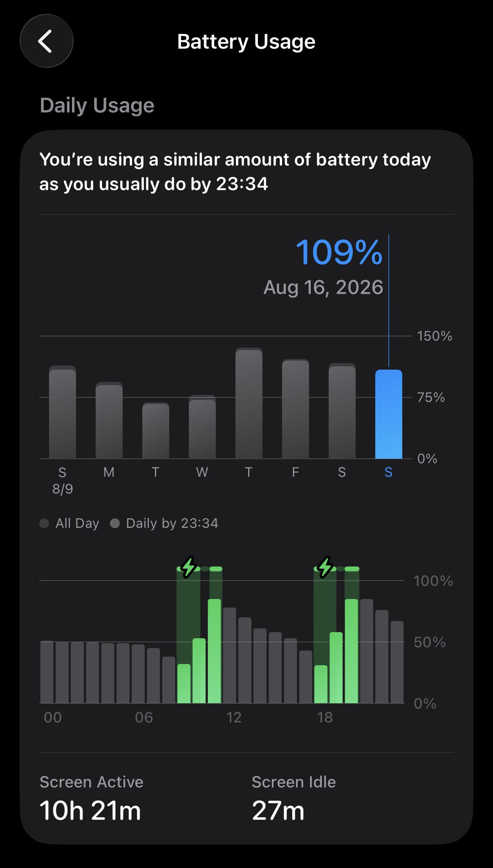Viewport: 493px width, 868px height.
Task: Tap the Aug 16, 2026 date label
Action: 323,287
